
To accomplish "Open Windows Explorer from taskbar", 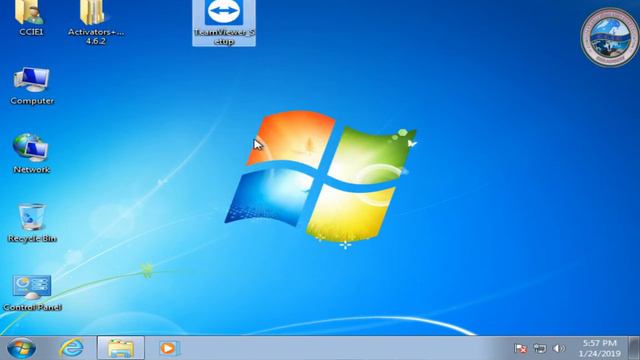I will 121,348.
